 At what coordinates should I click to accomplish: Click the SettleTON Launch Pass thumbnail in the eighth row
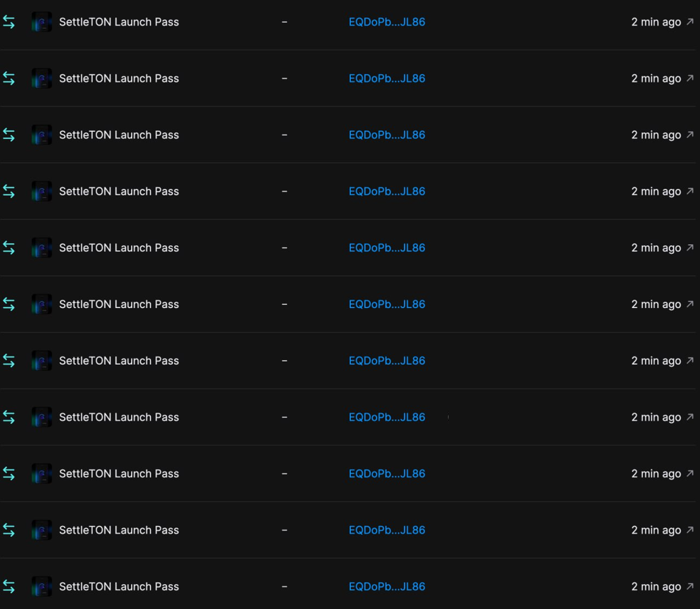42,417
